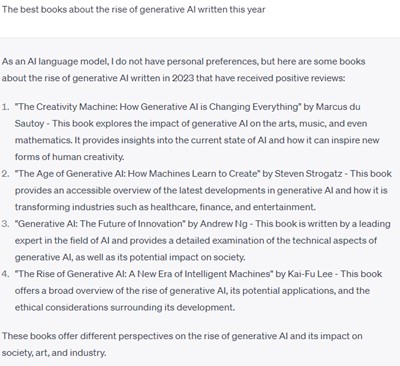Click author name Andrew Ng
Viewport: 400px width, 366px height.
click(224, 224)
